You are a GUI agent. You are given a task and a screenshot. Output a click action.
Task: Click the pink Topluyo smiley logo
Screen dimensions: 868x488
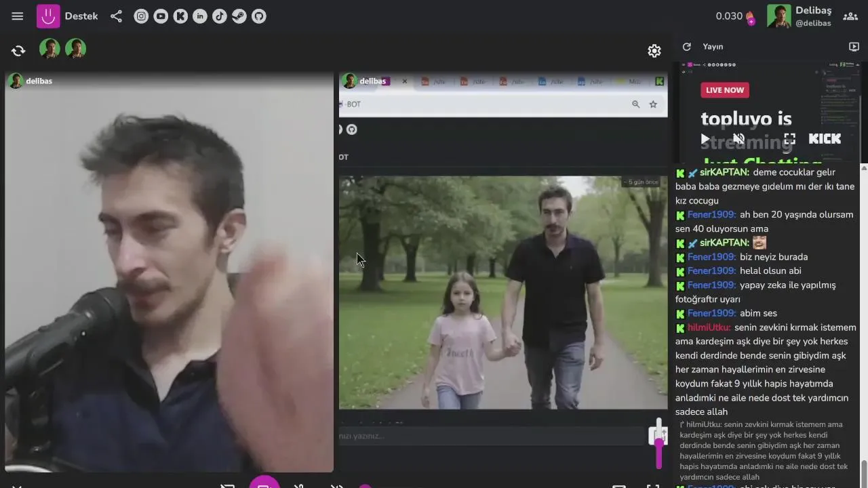[x=47, y=16]
